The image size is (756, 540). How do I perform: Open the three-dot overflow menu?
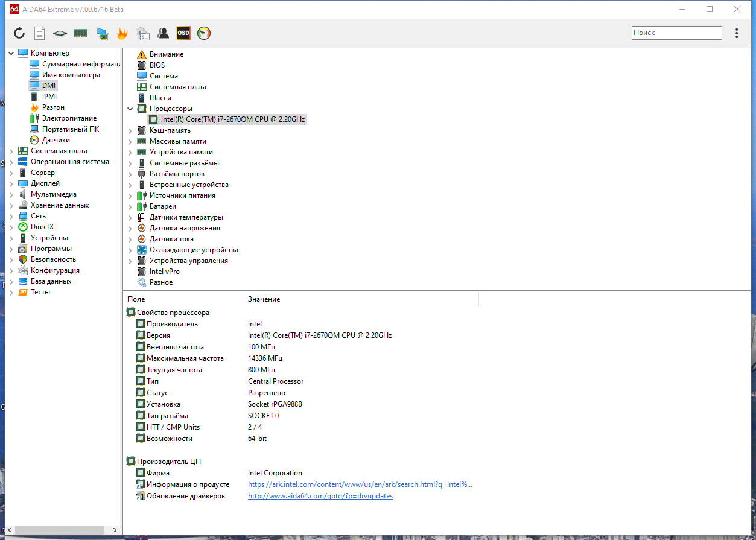click(x=737, y=33)
